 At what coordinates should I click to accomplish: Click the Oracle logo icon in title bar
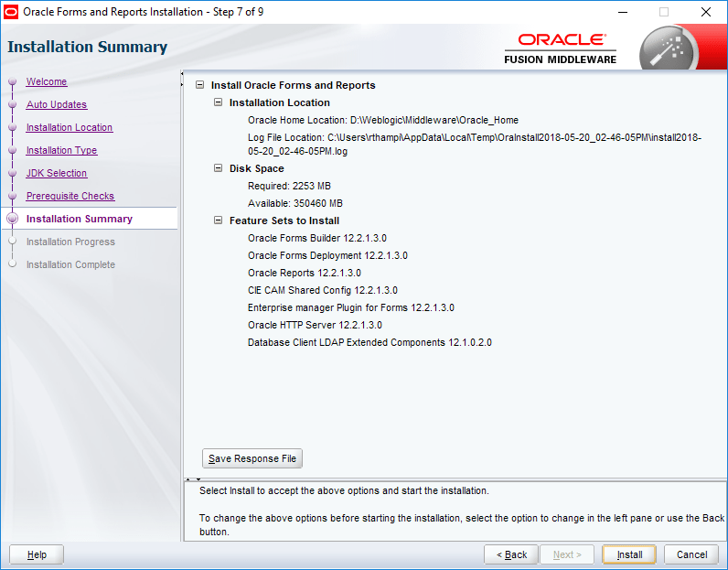pos(11,12)
